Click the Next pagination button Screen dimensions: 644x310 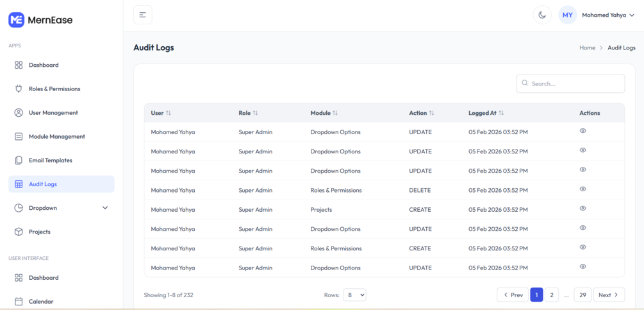tap(609, 295)
